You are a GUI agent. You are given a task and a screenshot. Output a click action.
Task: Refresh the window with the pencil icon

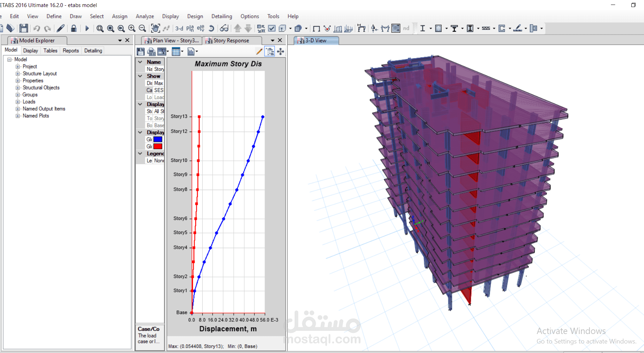click(61, 28)
